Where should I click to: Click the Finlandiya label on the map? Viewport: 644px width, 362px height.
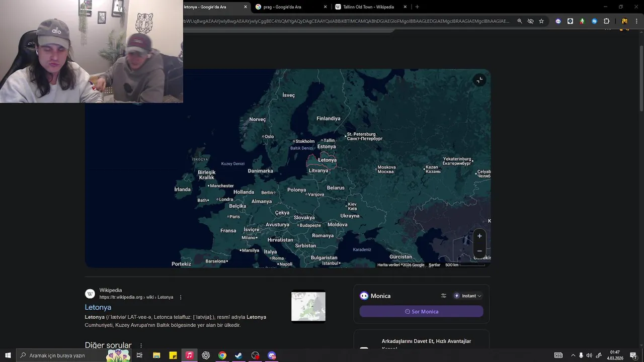click(x=328, y=119)
